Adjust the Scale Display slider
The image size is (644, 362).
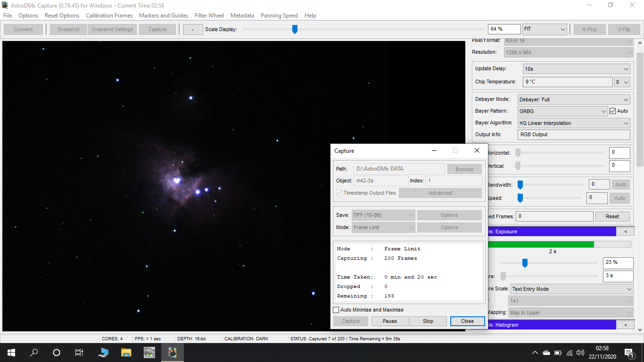pyautogui.click(x=295, y=29)
